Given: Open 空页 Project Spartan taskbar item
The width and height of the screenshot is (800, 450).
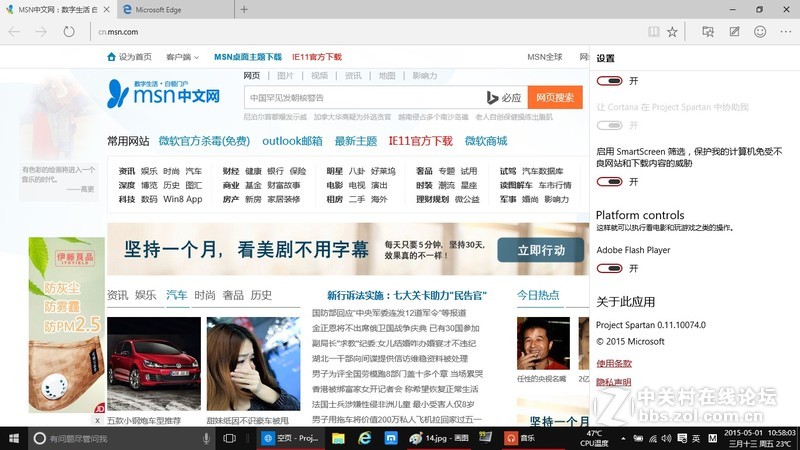Looking at the screenshot, I should point(290,438).
